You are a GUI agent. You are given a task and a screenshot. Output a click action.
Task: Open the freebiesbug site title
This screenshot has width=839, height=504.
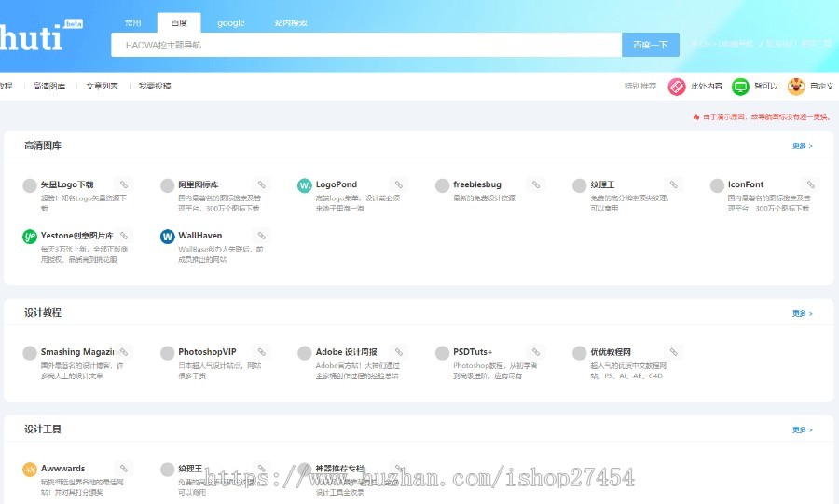click(x=476, y=184)
